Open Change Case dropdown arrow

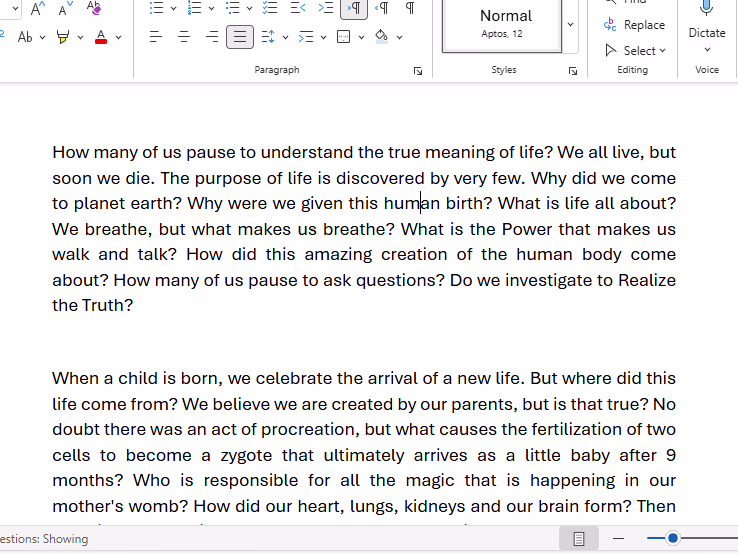(42, 38)
